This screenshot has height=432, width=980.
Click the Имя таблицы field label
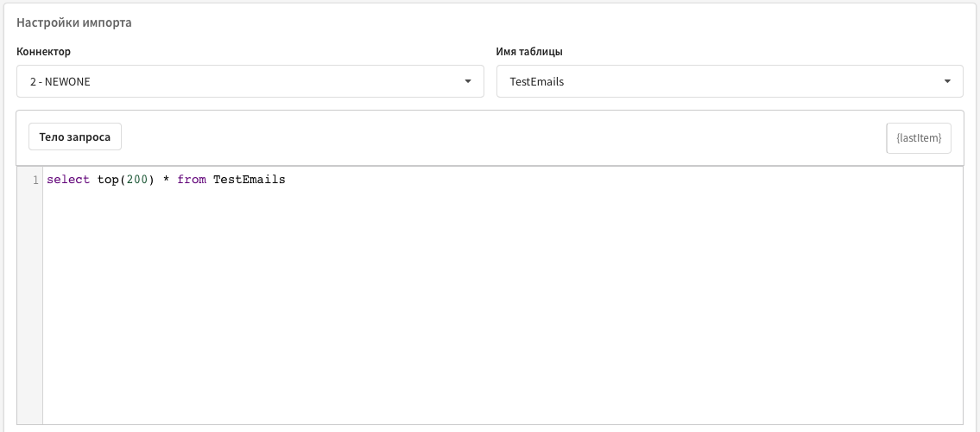click(529, 52)
